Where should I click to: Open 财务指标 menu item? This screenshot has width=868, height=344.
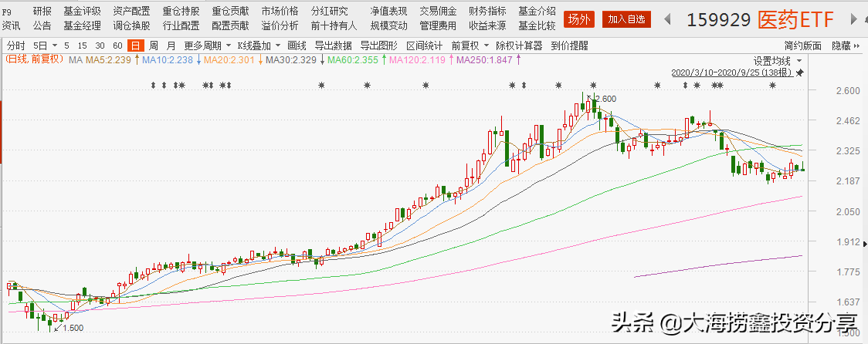[x=487, y=11]
